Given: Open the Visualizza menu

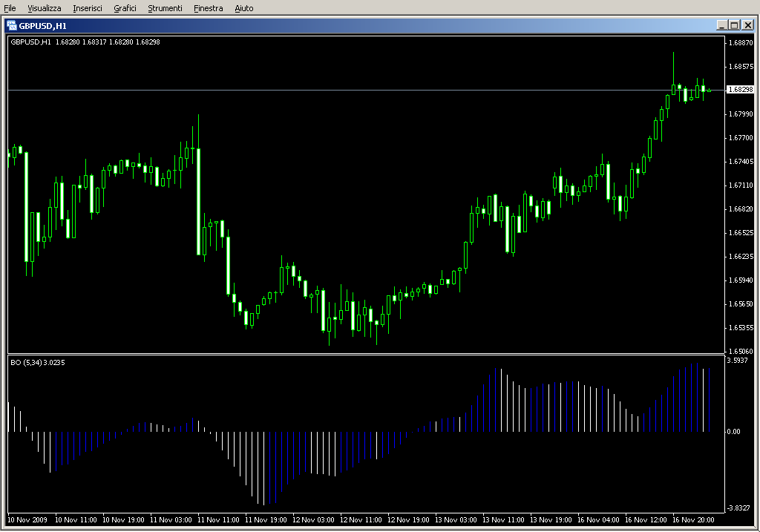Looking at the screenshot, I should tap(45, 8).
